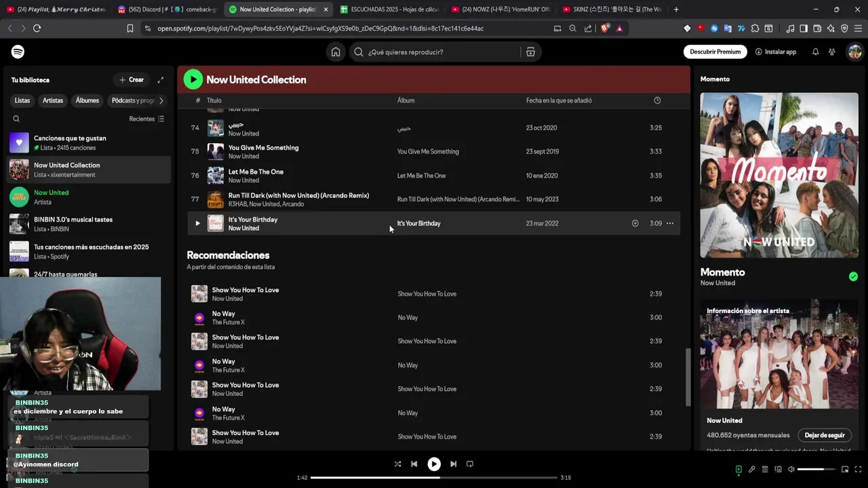Play It's Your Birthday row
This screenshot has width=868, height=488.
[x=197, y=223]
